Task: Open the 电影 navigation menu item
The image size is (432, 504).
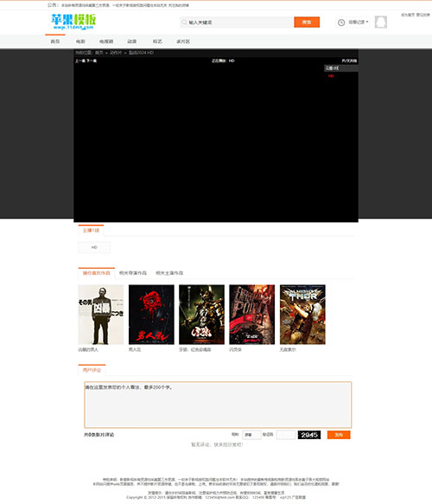Action: (80, 41)
